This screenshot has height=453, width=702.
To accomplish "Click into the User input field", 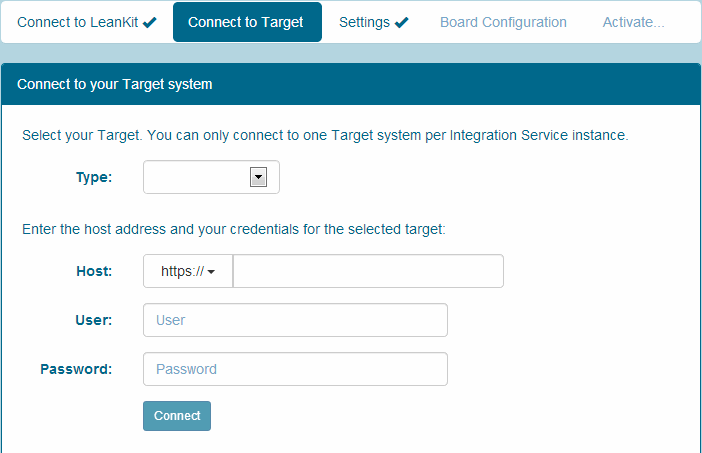I will click(295, 320).
